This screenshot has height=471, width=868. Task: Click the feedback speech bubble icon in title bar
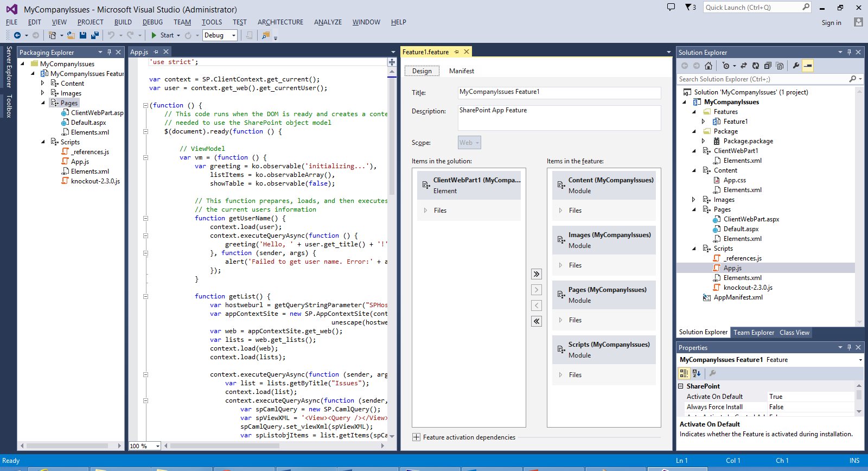(x=671, y=7)
